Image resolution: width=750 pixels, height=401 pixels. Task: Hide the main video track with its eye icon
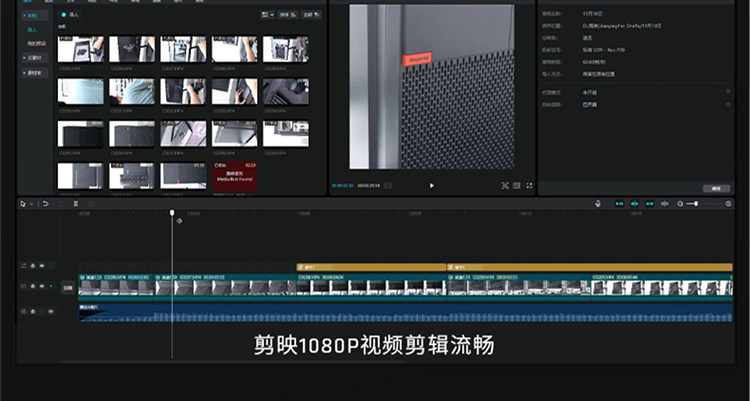42,286
